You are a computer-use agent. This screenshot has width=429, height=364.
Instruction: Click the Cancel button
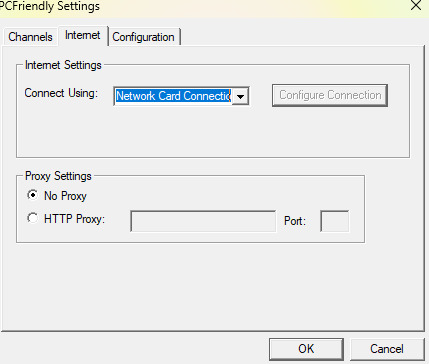pos(387,349)
